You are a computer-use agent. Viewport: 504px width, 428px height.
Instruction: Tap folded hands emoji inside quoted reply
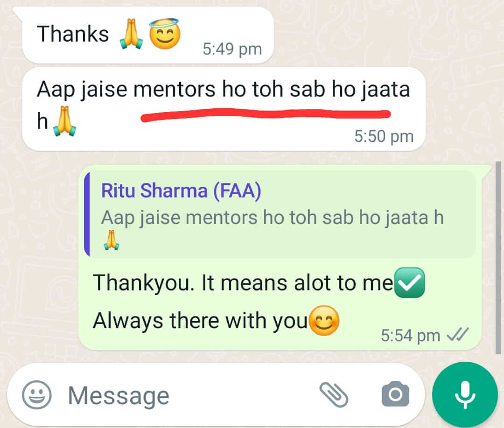(x=111, y=240)
